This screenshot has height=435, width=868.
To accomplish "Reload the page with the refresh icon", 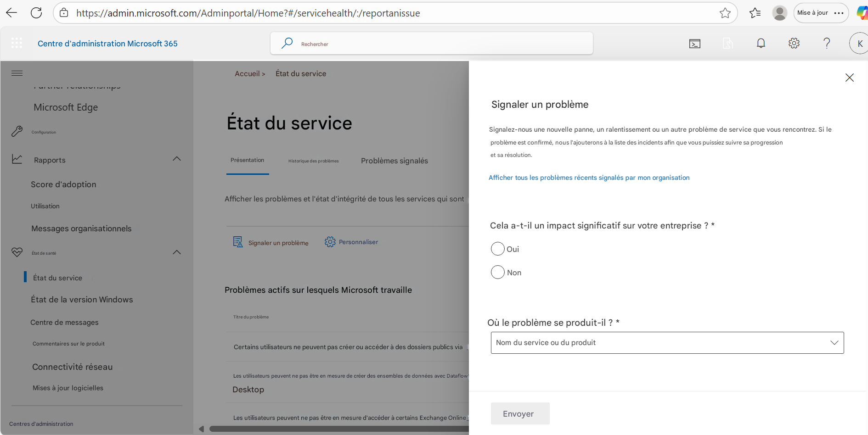I will coord(36,13).
